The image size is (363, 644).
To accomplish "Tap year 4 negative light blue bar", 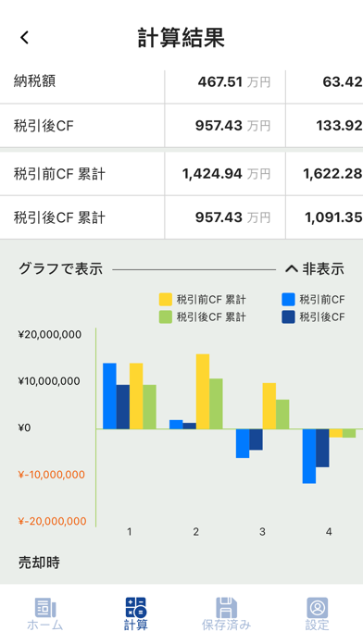I will [x=309, y=456].
